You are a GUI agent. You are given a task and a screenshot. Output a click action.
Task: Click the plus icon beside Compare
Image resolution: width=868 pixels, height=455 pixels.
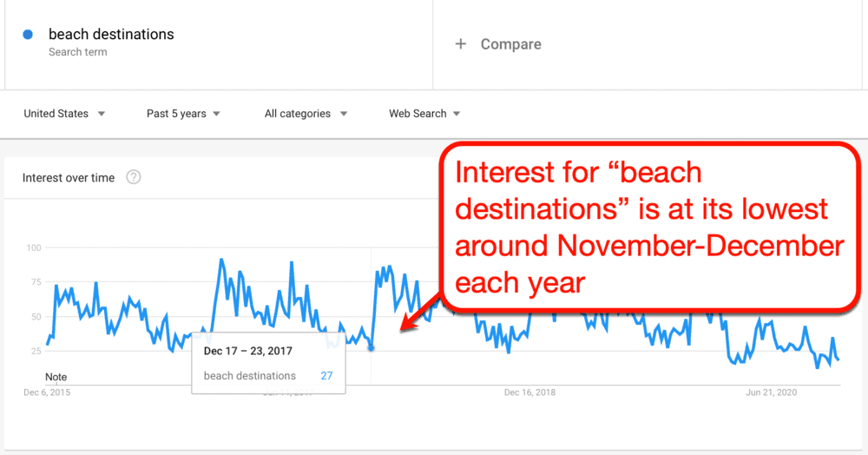[x=461, y=44]
